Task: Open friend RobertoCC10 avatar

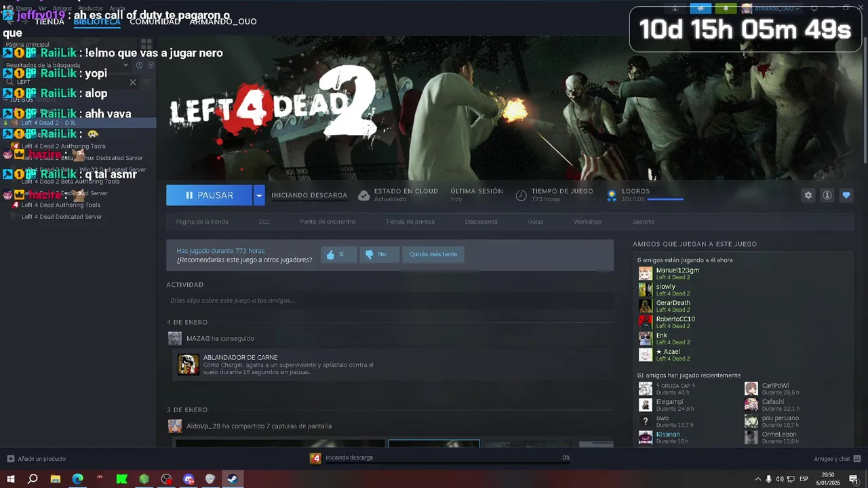Action: click(646, 323)
